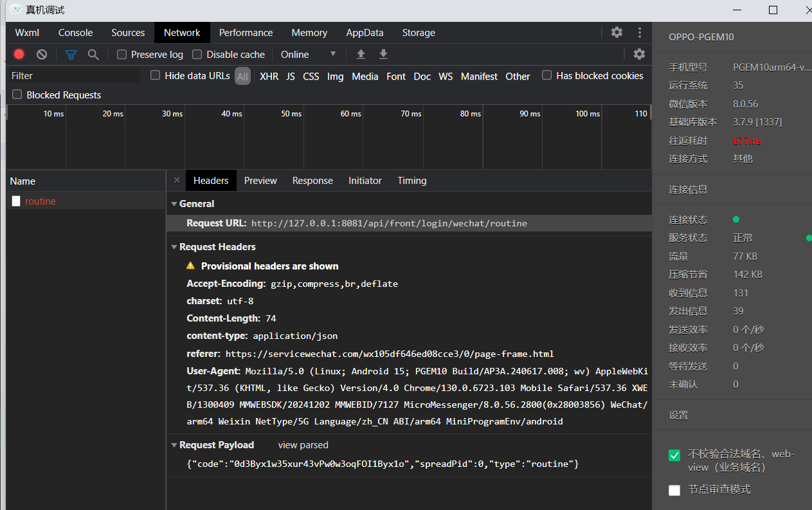Open the Storage tab
Image resolution: width=812 pixels, height=510 pixels.
[419, 33]
